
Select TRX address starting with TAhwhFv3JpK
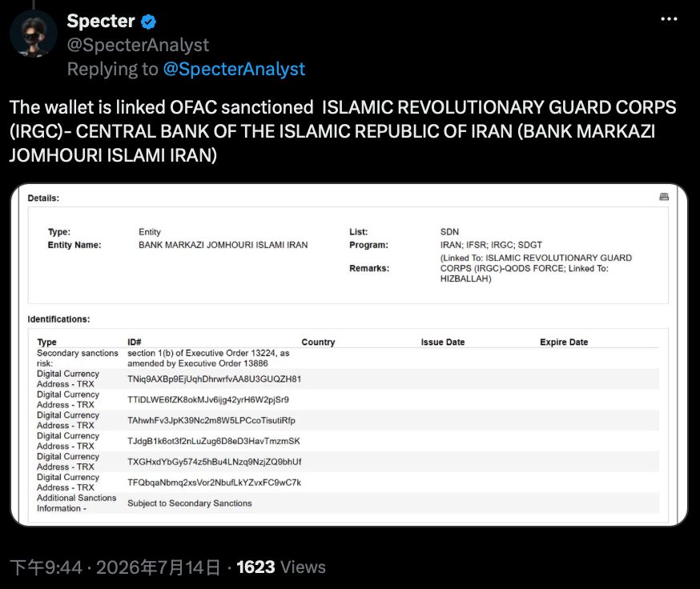click(x=211, y=420)
